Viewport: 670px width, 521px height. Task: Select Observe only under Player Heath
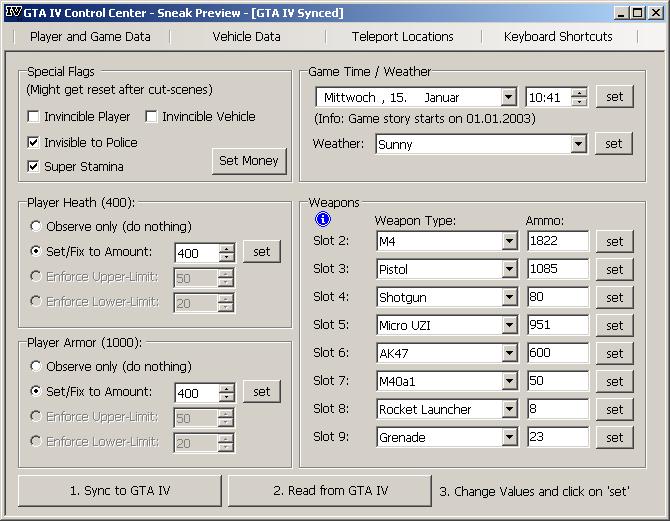[x=36, y=226]
